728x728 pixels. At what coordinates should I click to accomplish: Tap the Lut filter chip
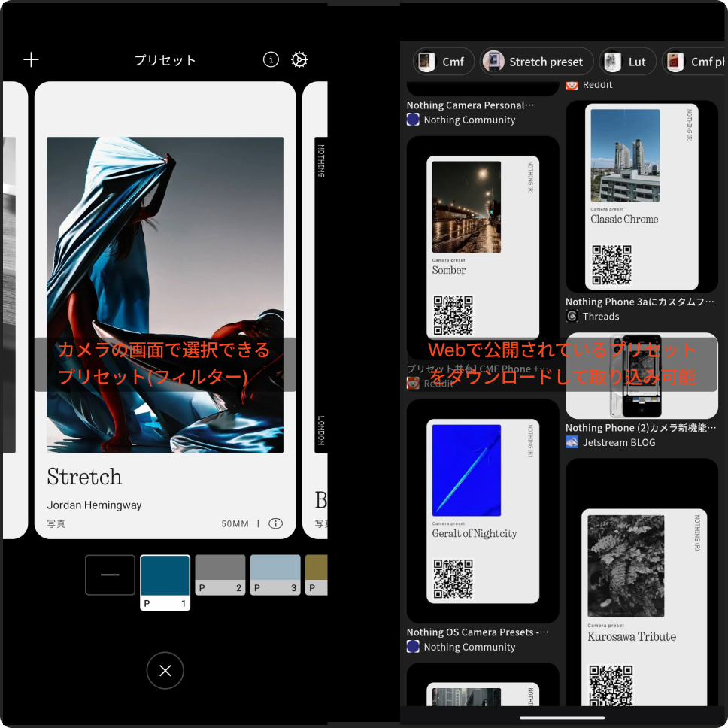click(x=627, y=62)
